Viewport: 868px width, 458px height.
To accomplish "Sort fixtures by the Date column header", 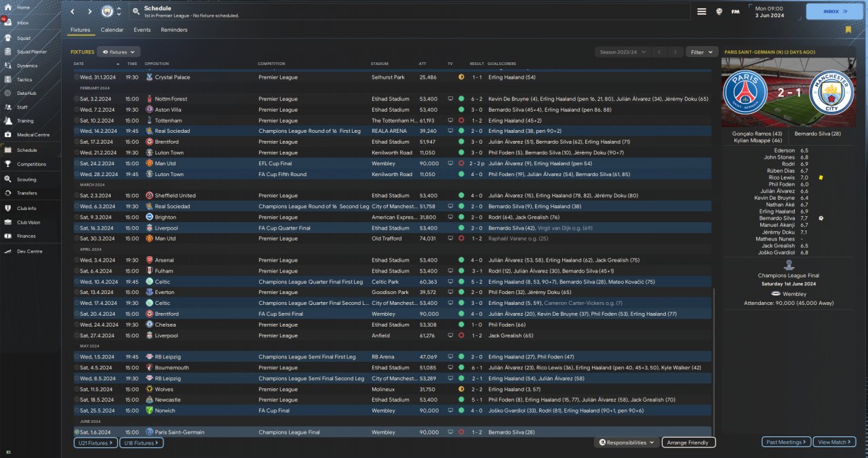I will [x=79, y=64].
